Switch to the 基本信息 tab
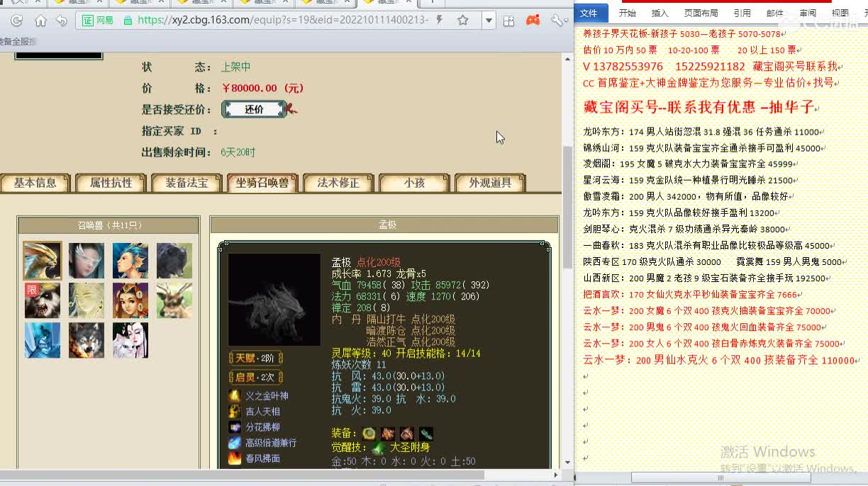868x486 pixels. [x=35, y=183]
